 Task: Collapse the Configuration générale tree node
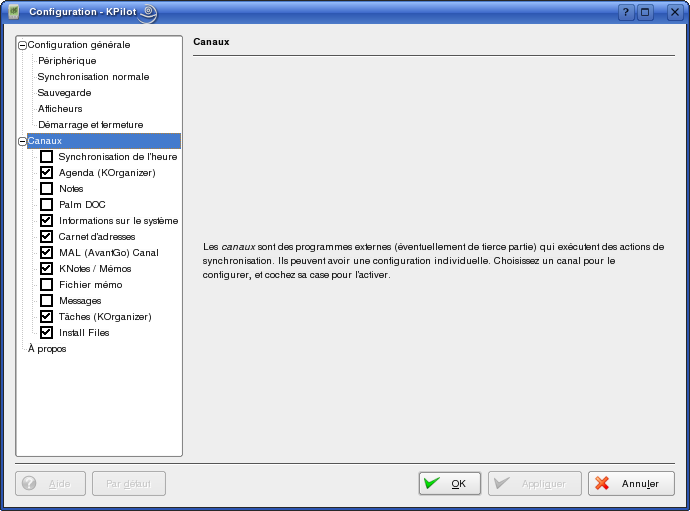[x=22, y=45]
